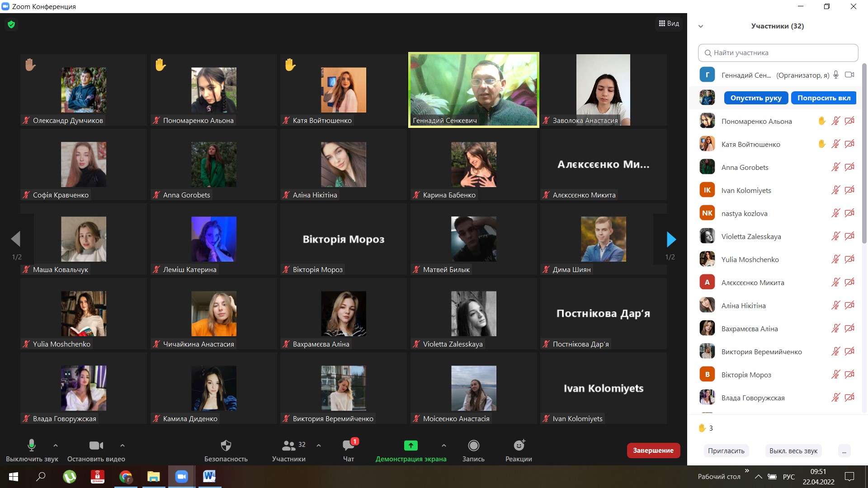Toggle host microphone icon in participants list

[836, 75]
